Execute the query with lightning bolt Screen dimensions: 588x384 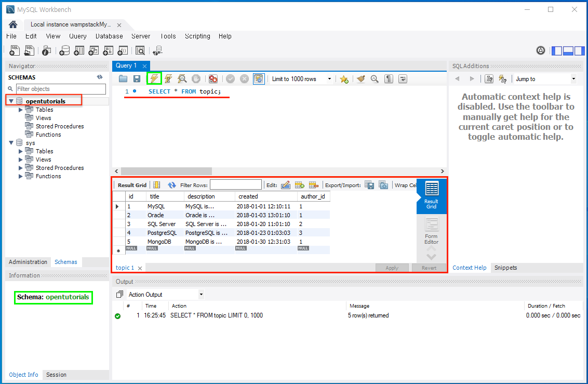pyautogui.click(x=154, y=78)
